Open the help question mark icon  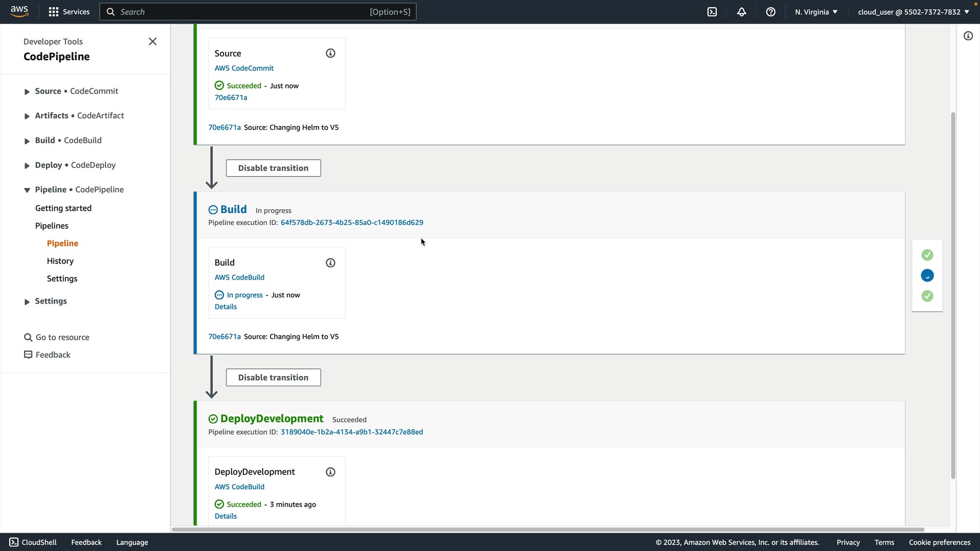click(771, 12)
